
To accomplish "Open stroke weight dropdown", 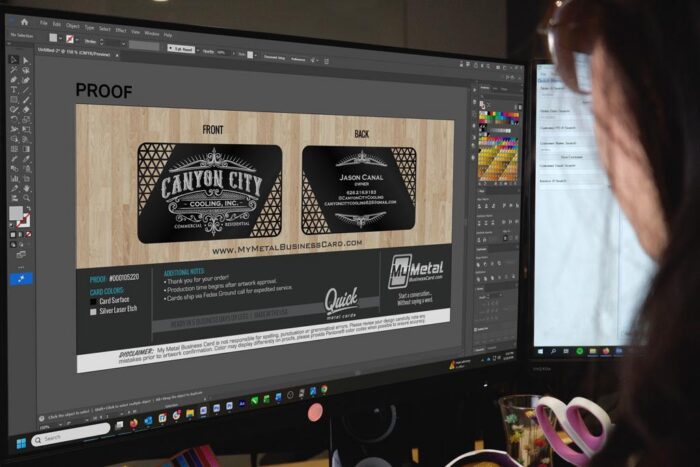I will [x=124, y=44].
